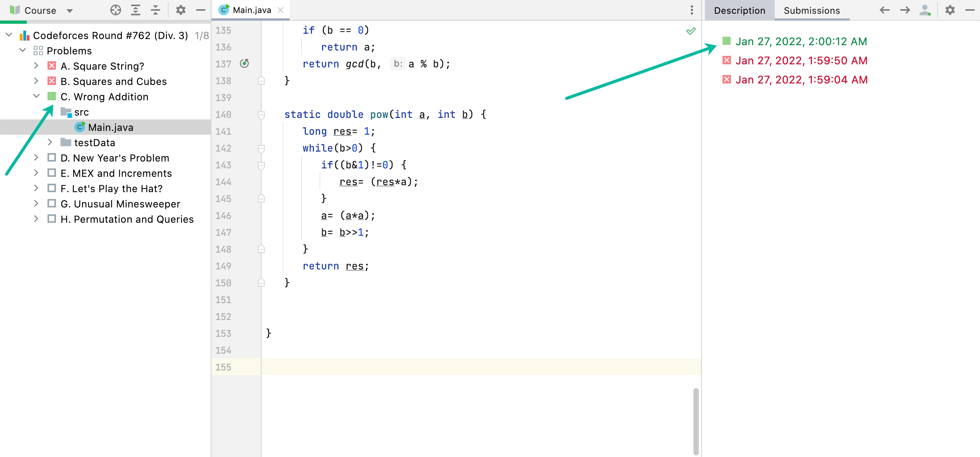Close the Main.java tab
This screenshot has height=457, width=980.
coord(280,10)
